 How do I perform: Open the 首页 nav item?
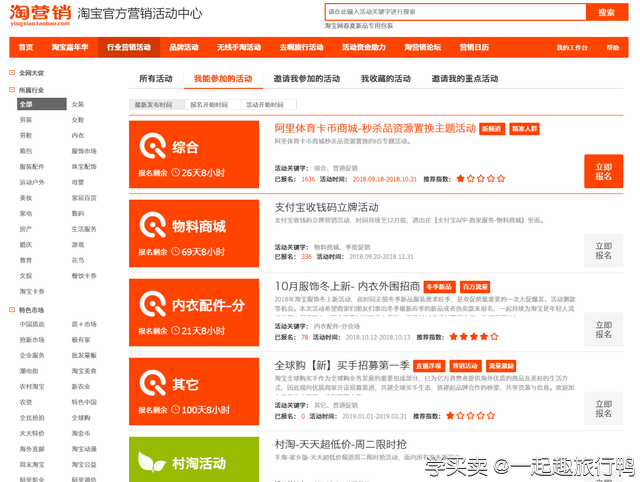pyautogui.click(x=26, y=47)
